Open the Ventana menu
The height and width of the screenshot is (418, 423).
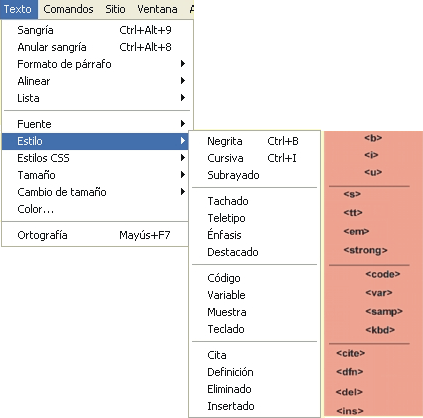(157, 9)
